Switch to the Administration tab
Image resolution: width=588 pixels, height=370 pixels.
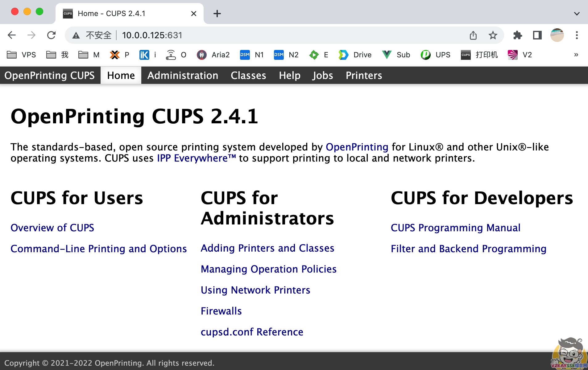pos(183,76)
